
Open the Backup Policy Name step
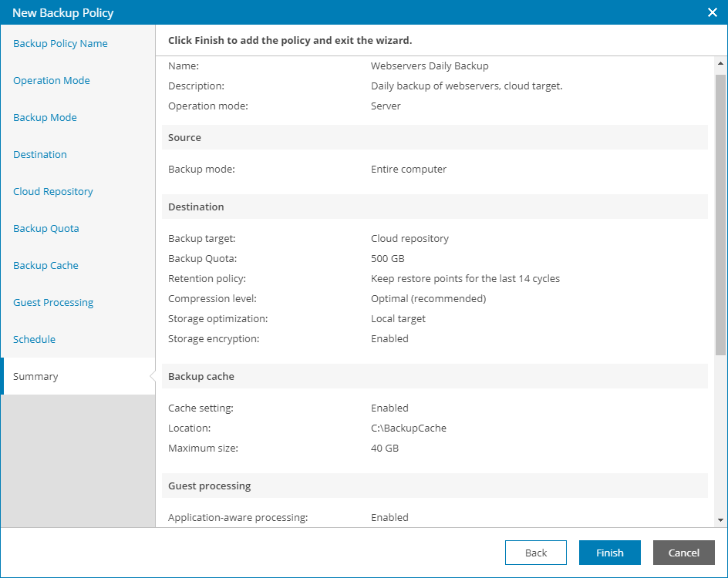click(60, 44)
